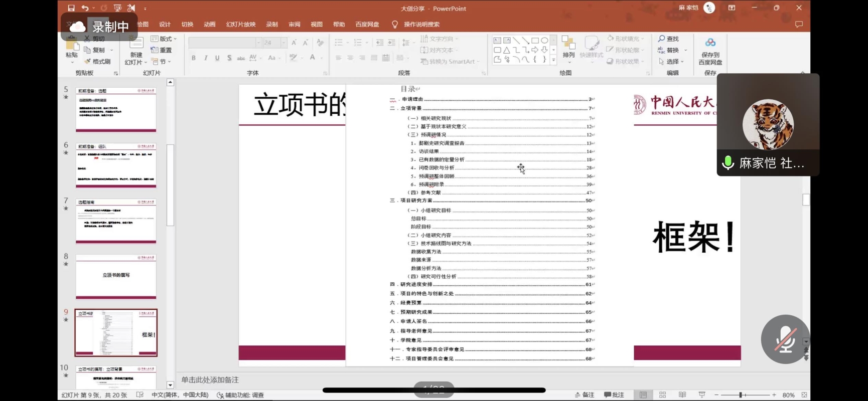868x401 pixels.
Task: Click the 查找 magnifier icon
Action: pyautogui.click(x=662, y=39)
